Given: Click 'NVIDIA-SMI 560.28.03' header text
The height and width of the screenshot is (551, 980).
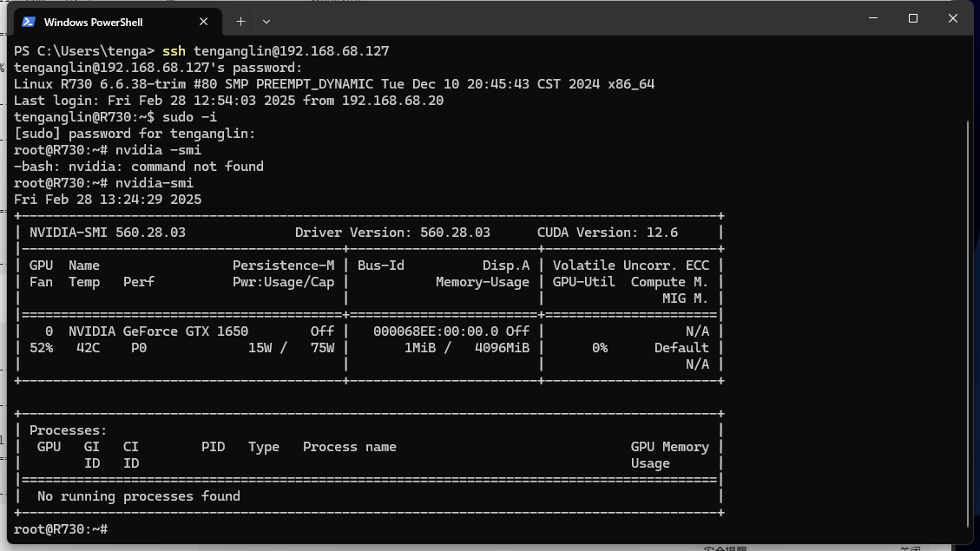Looking at the screenshot, I should [x=108, y=233].
